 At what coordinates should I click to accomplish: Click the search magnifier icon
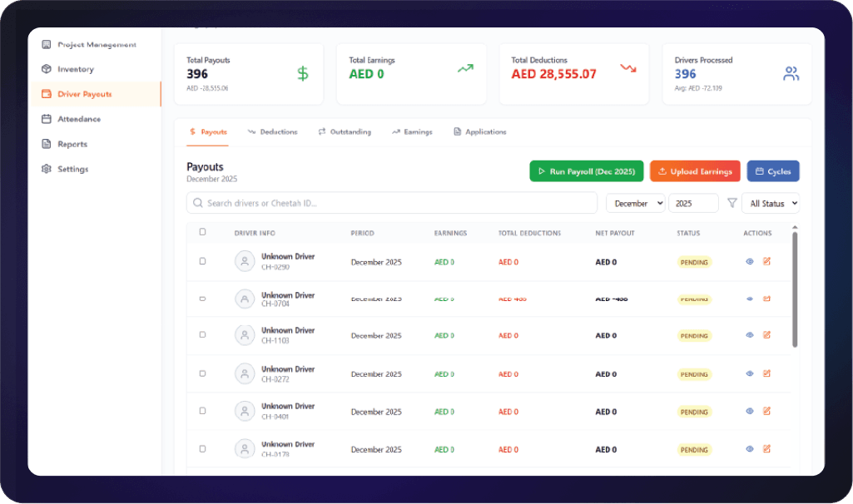(198, 203)
